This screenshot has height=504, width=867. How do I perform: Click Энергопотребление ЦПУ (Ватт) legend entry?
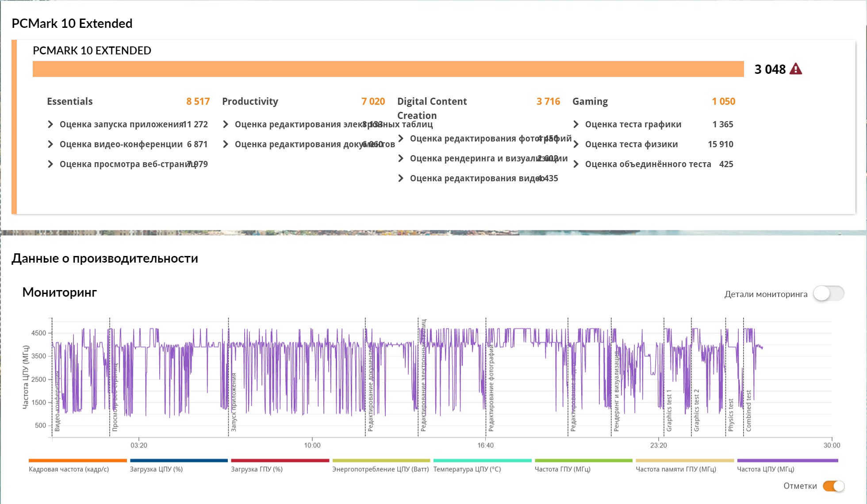click(x=380, y=469)
